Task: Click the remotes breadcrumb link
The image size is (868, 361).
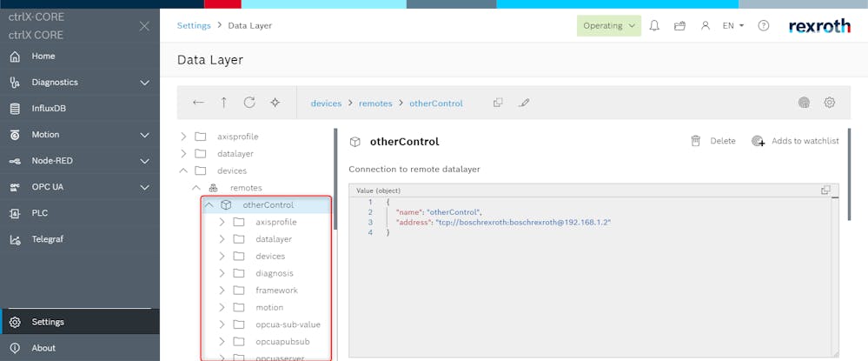Action: (x=375, y=104)
